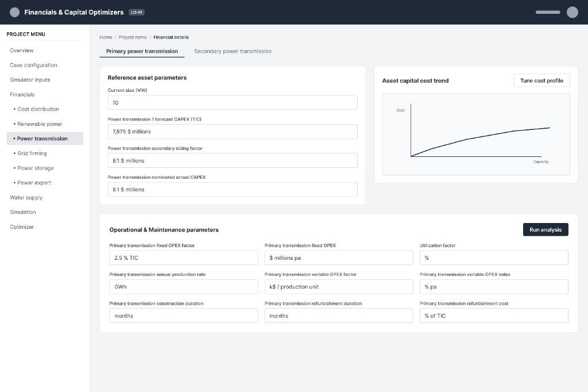Click the Tune cost profile button
This screenshot has height=392, width=588.
pos(541,80)
